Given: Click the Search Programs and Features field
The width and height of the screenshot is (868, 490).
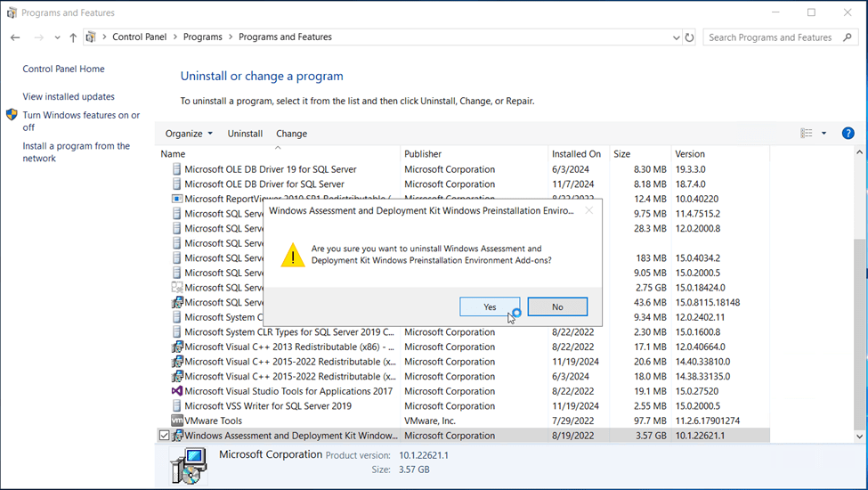Looking at the screenshot, I should point(770,37).
